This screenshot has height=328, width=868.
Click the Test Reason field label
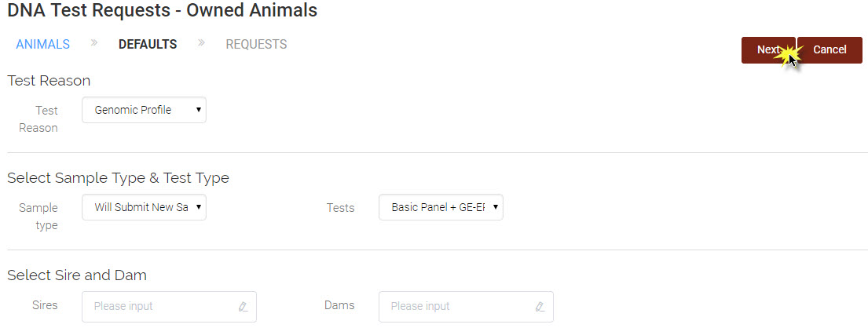[38, 119]
